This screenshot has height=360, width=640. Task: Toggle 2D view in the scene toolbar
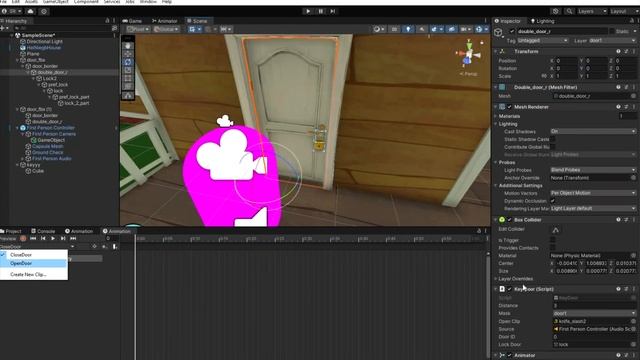pyautogui.click(x=394, y=29)
